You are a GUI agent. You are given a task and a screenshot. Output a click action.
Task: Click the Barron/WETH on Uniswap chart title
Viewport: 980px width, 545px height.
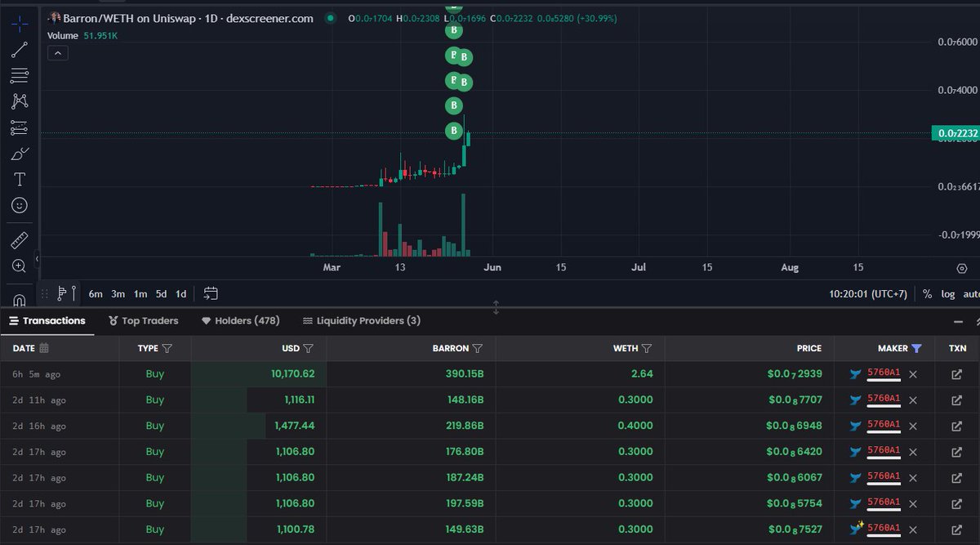[188, 18]
